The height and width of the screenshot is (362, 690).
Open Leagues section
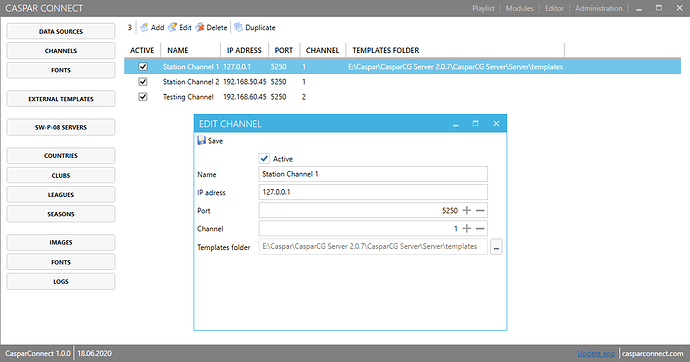[61, 194]
